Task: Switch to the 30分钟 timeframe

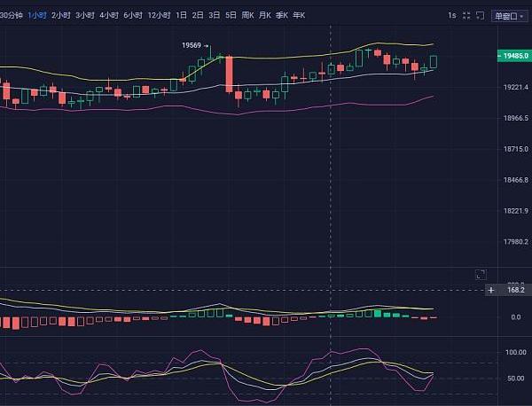Action: (12, 15)
